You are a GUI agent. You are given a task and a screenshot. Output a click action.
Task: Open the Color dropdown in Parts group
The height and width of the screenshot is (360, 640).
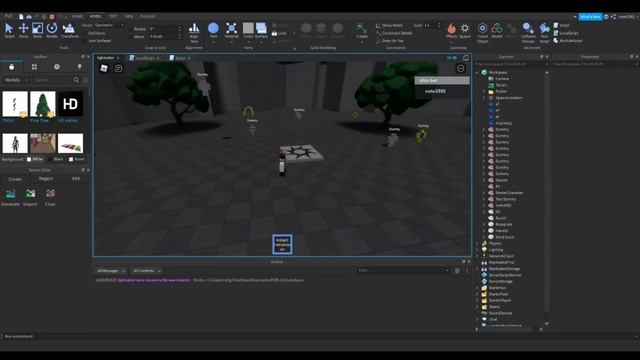248,41
